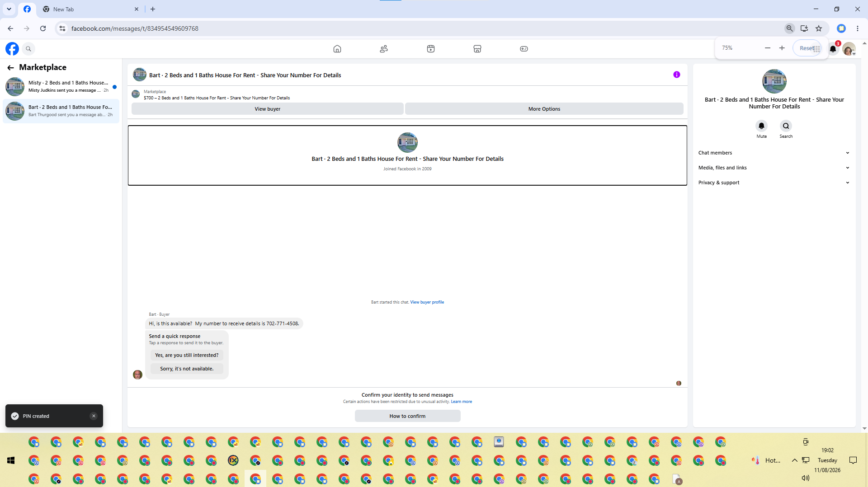Expand the Privacy & support section
Viewport: 868px width, 487px height.
coord(774,183)
